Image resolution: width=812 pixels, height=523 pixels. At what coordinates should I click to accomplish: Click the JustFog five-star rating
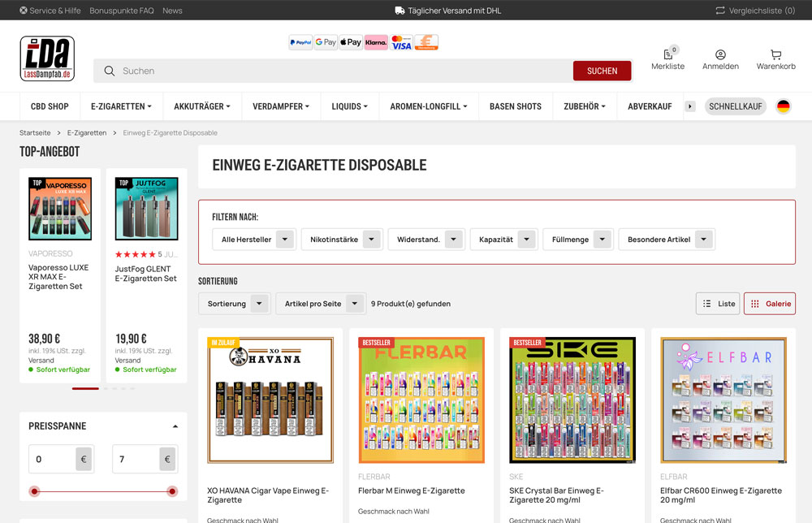tap(135, 254)
